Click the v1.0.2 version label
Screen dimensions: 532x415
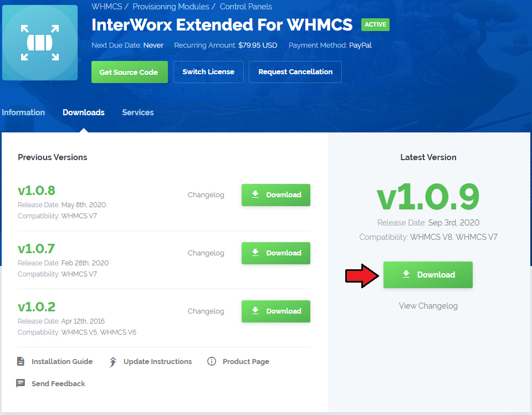37,307
